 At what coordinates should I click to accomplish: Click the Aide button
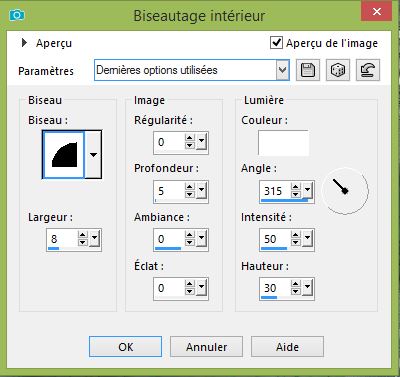click(287, 347)
